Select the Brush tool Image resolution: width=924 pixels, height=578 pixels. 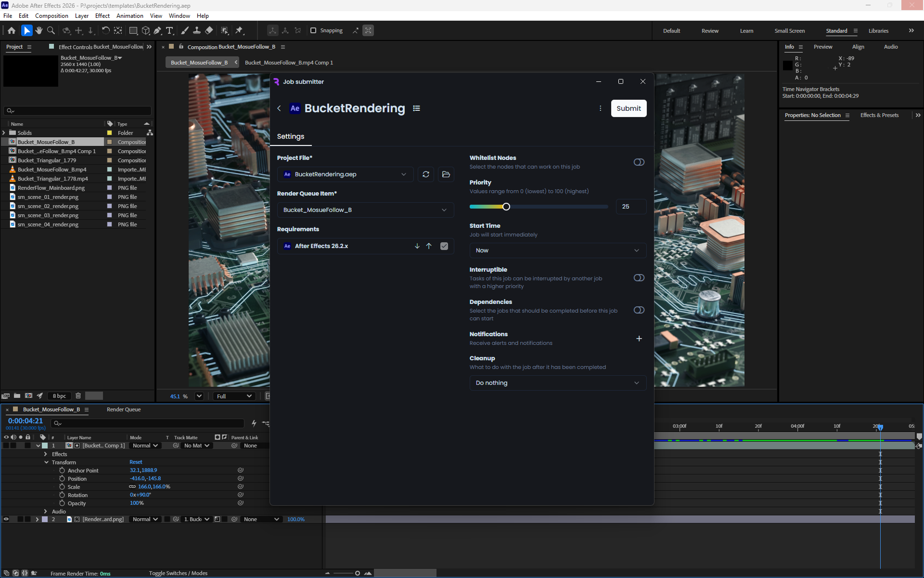point(185,30)
